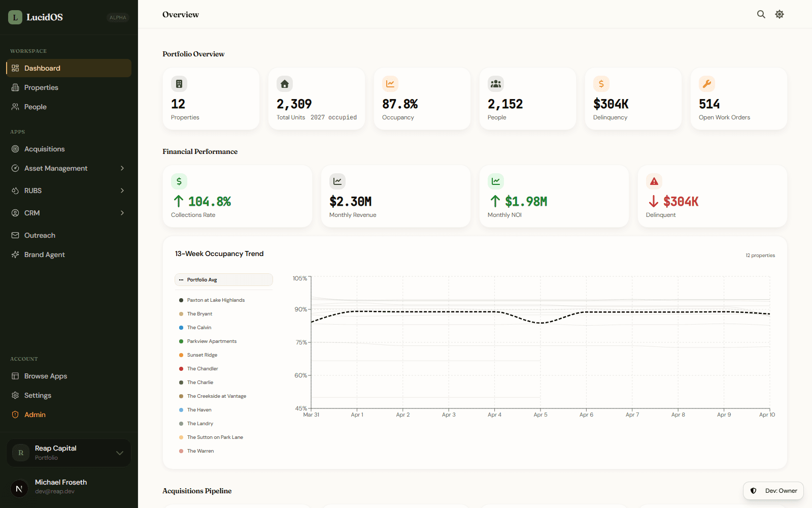Click the Brand Agent sparkle icon
812x508 pixels.
(x=15, y=255)
